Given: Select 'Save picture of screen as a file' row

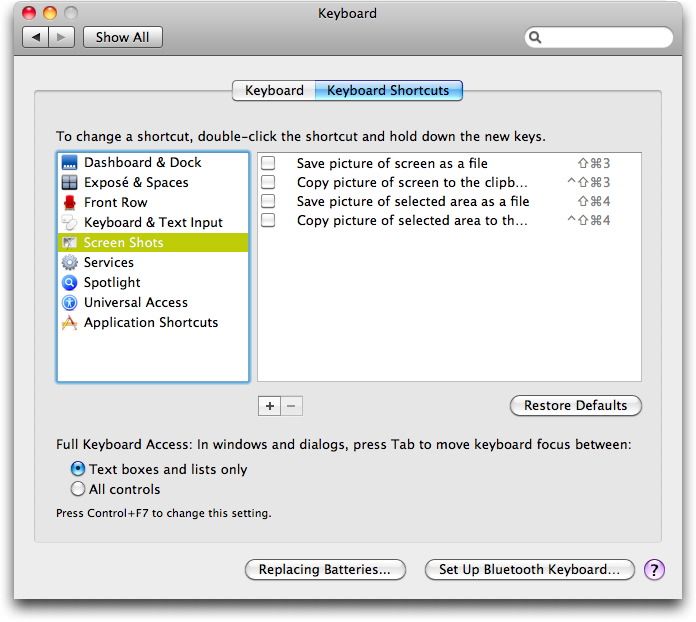Looking at the screenshot, I should point(449,163).
